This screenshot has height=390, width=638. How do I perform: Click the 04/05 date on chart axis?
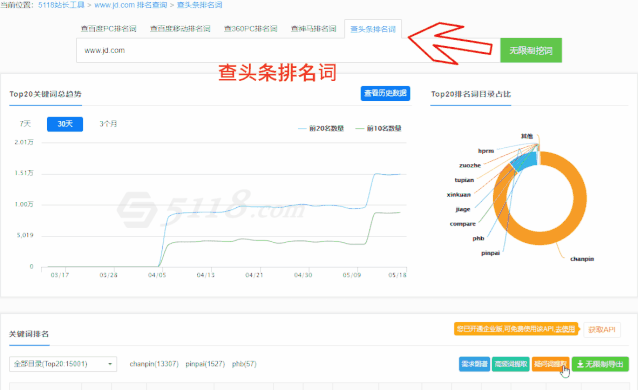pyautogui.click(x=157, y=275)
